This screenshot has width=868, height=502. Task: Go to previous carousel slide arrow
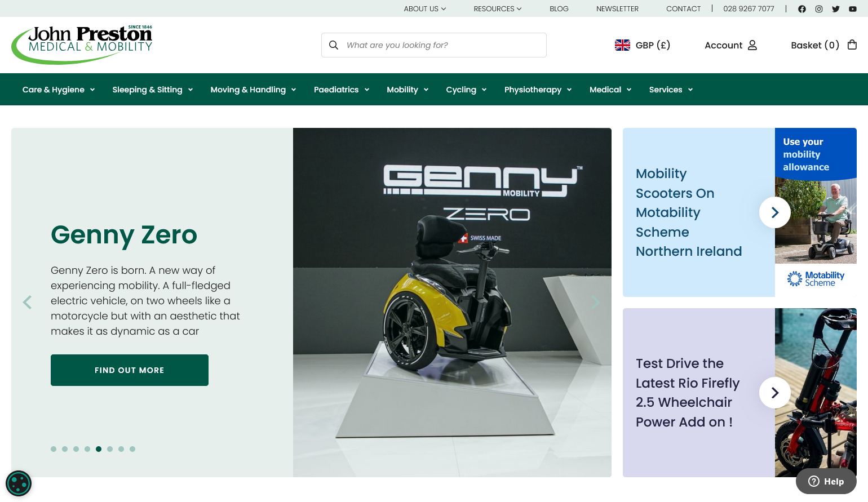click(x=27, y=303)
